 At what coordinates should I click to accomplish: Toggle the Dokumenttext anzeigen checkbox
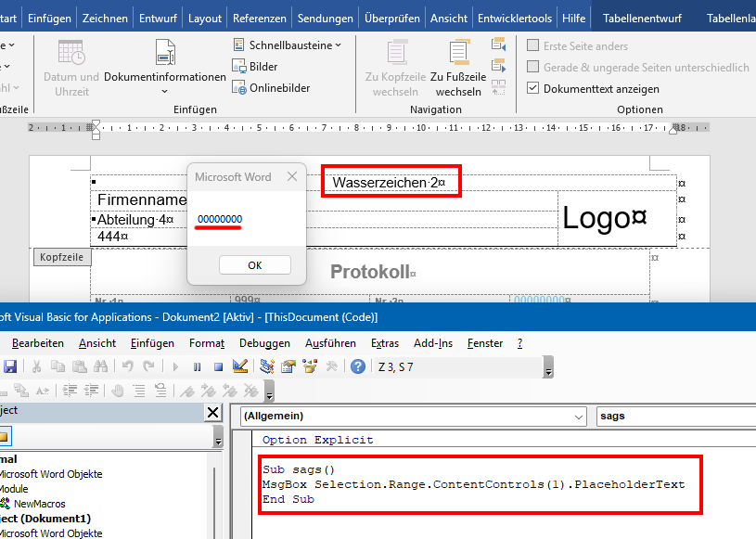[532, 89]
